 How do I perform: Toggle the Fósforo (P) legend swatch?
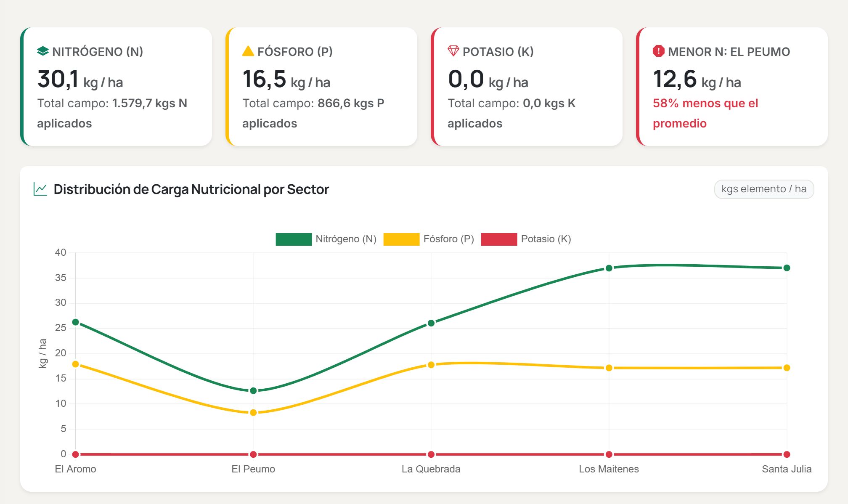point(401,239)
